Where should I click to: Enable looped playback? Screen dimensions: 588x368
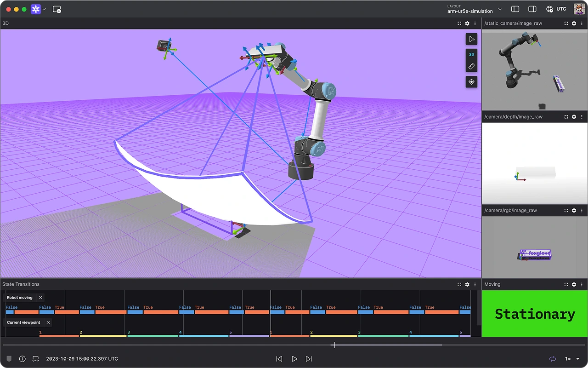(553, 359)
